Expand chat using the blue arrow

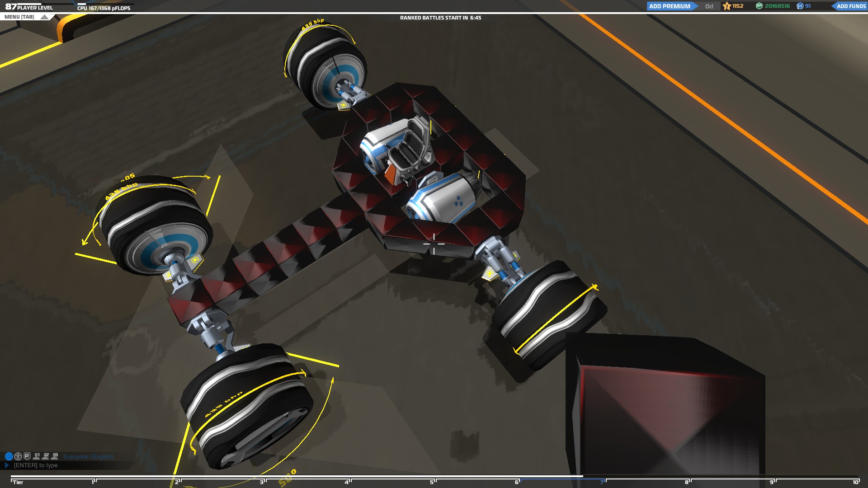[x=7, y=465]
